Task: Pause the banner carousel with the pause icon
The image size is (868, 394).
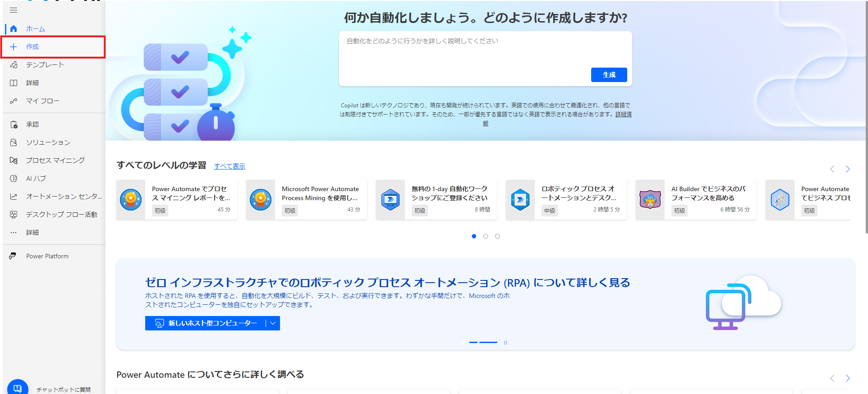Action: 505,343
